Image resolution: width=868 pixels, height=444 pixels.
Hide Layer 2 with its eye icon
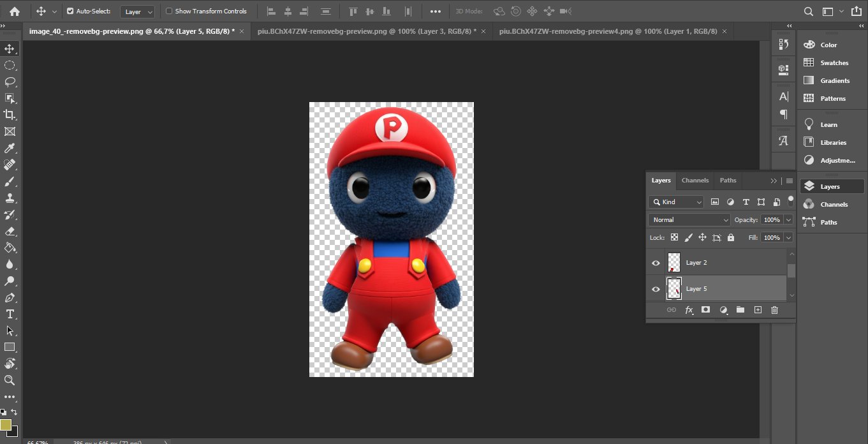(x=656, y=263)
